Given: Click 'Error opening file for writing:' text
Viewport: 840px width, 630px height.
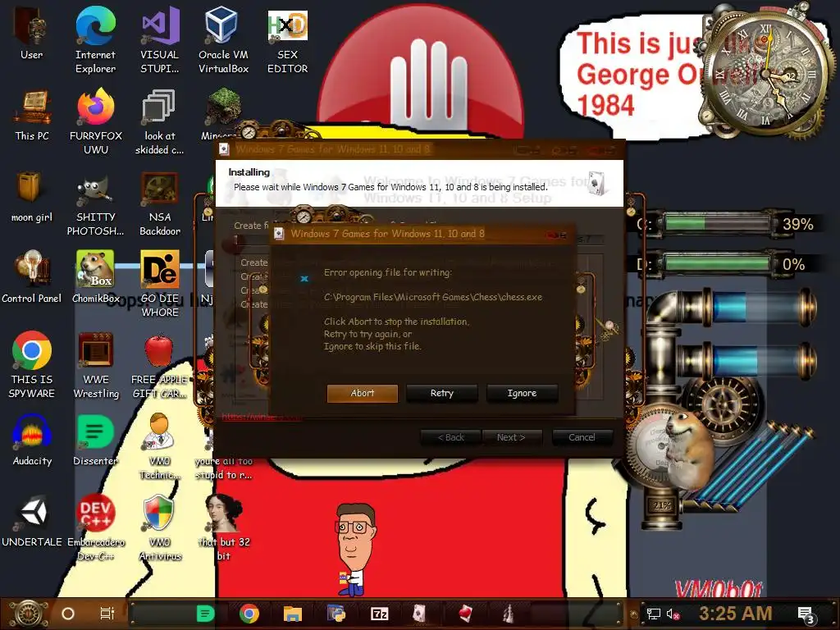Looking at the screenshot, I should pos(388,272).
